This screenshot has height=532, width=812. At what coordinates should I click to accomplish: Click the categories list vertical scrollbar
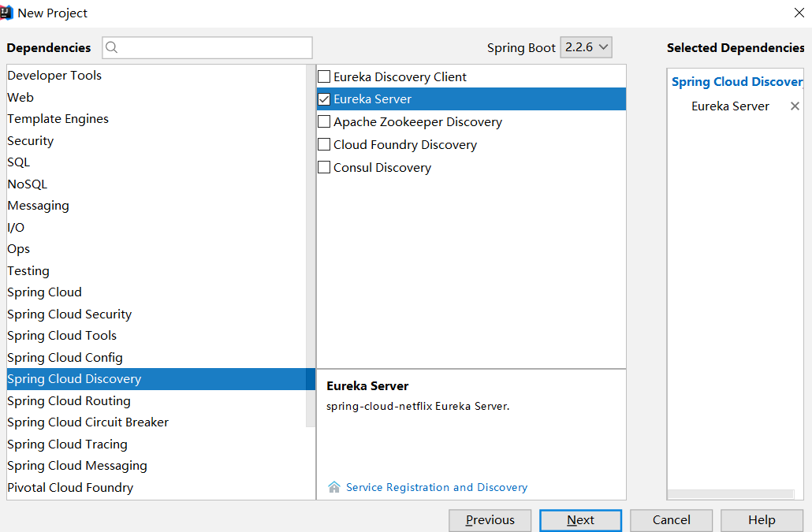(311, 246)
